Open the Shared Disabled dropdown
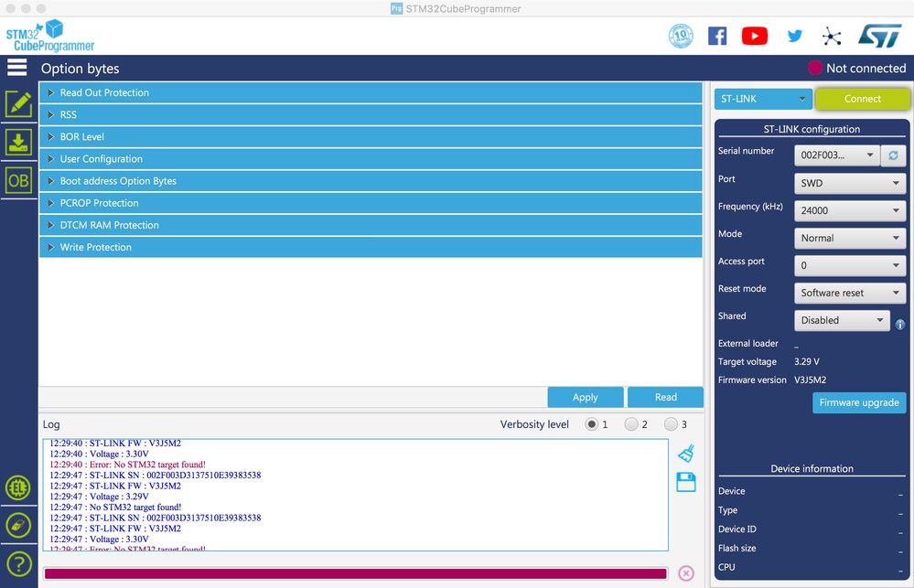 tap(842, 320)
